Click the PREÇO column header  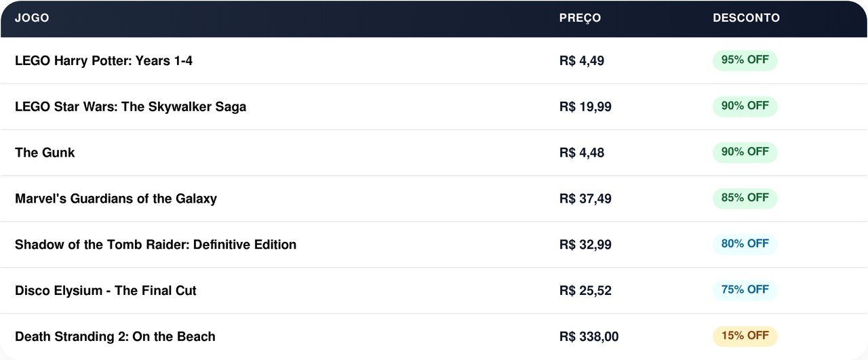coord(580,18)
